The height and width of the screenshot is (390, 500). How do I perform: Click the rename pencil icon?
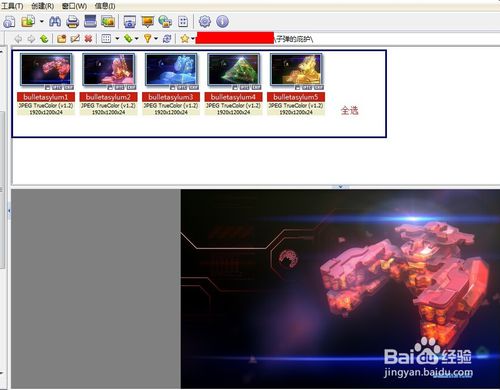click(x=75, y=39)
